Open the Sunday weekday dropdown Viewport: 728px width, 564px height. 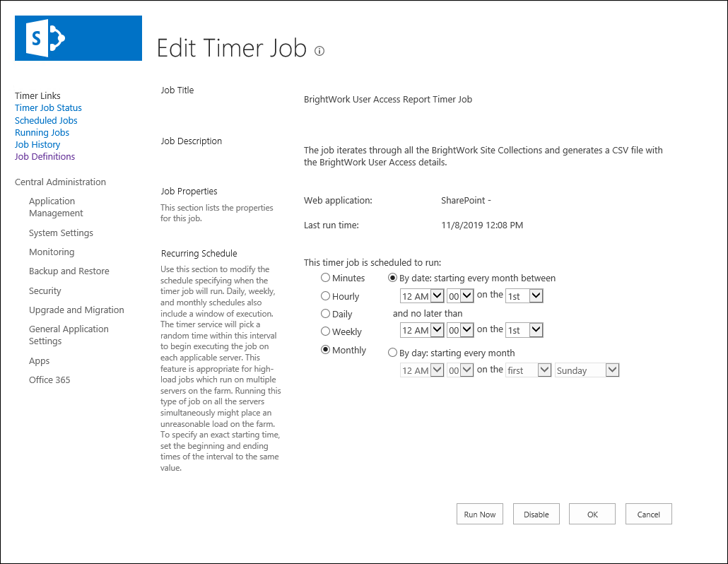click(587, 370)
